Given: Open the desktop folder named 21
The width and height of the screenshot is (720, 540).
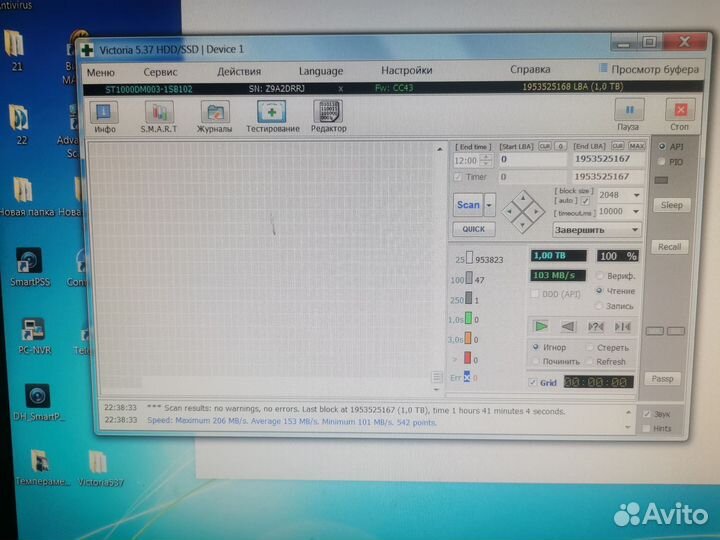Looking at the screenshot, I should tap(15, 50).
